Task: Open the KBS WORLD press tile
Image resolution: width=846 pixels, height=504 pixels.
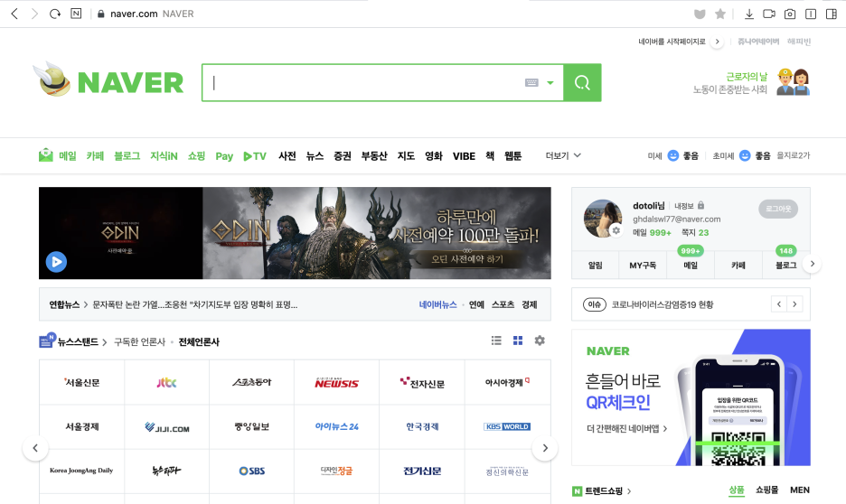Action: (x=507, y=426)
